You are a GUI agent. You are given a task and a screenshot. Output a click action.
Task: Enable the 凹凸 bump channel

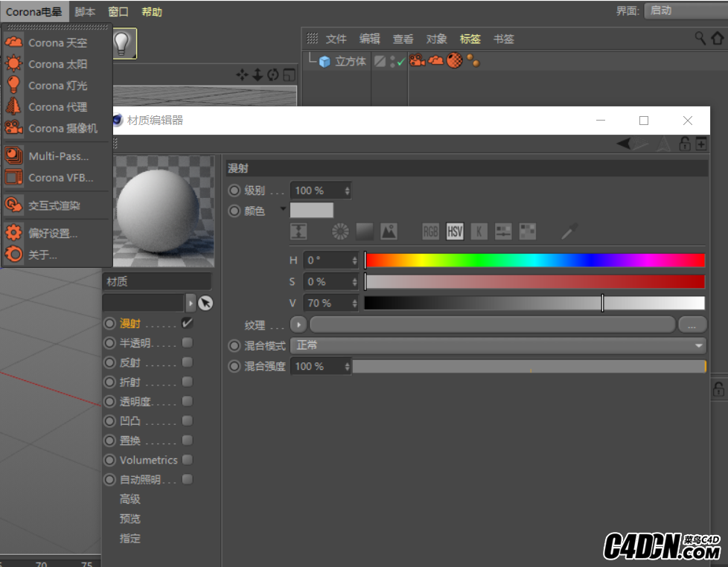pyautogui.click(x=187, y=420)
